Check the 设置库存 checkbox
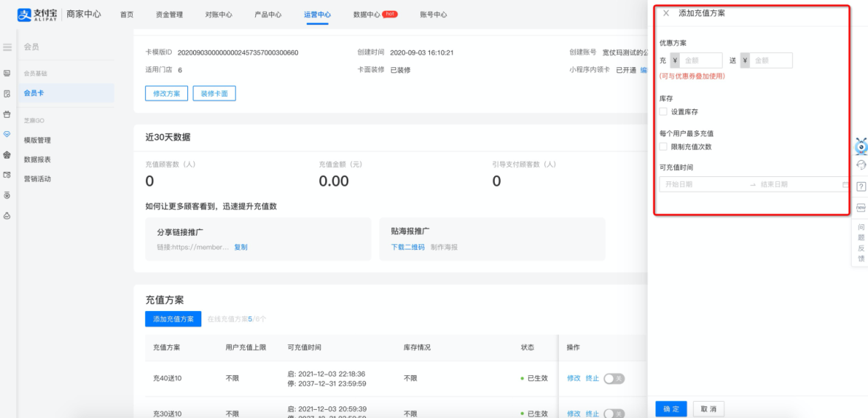 663,111
